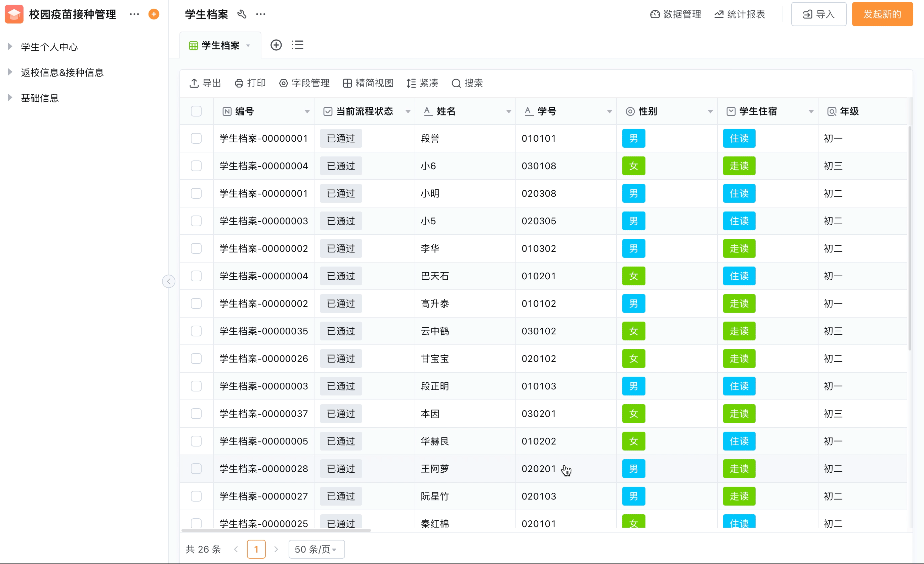924x564 pixels.
Task: Click the 女 tag for 小6
Action: click(x=633, y=166)
